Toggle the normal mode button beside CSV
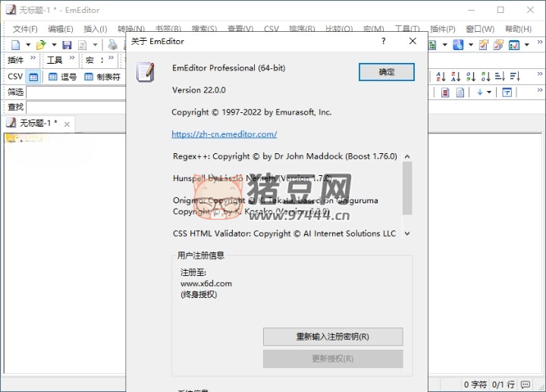Image resolution: width=546 pixels, height=392 pixels. [33, 77]
